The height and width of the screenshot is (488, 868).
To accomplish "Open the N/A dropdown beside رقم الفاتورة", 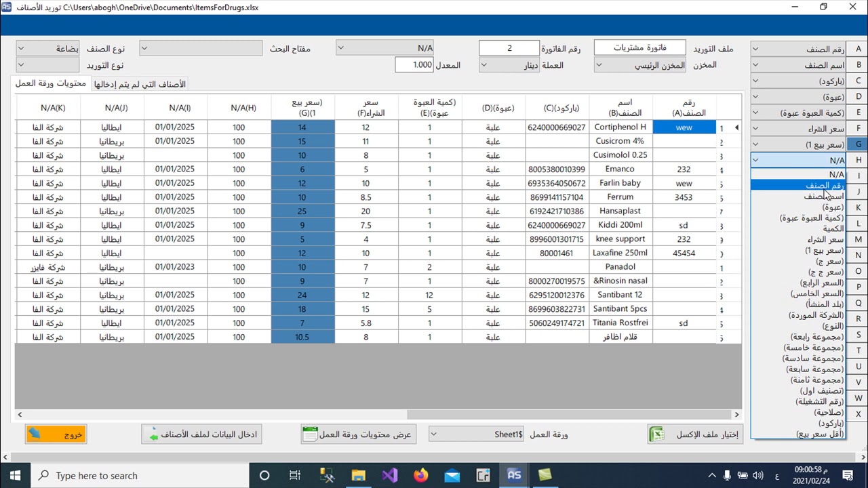I will [x=385, y=48].
